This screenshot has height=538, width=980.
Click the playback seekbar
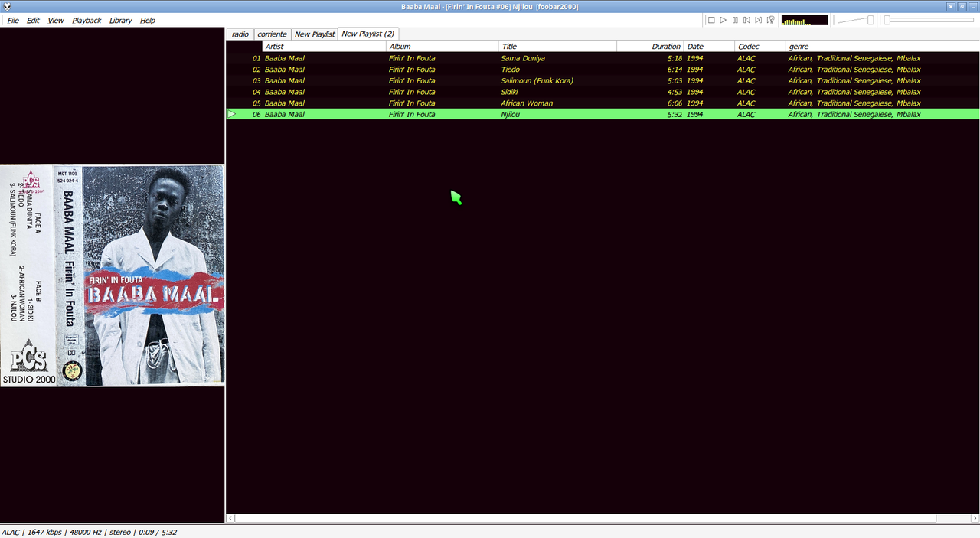(x=929, y=20)
